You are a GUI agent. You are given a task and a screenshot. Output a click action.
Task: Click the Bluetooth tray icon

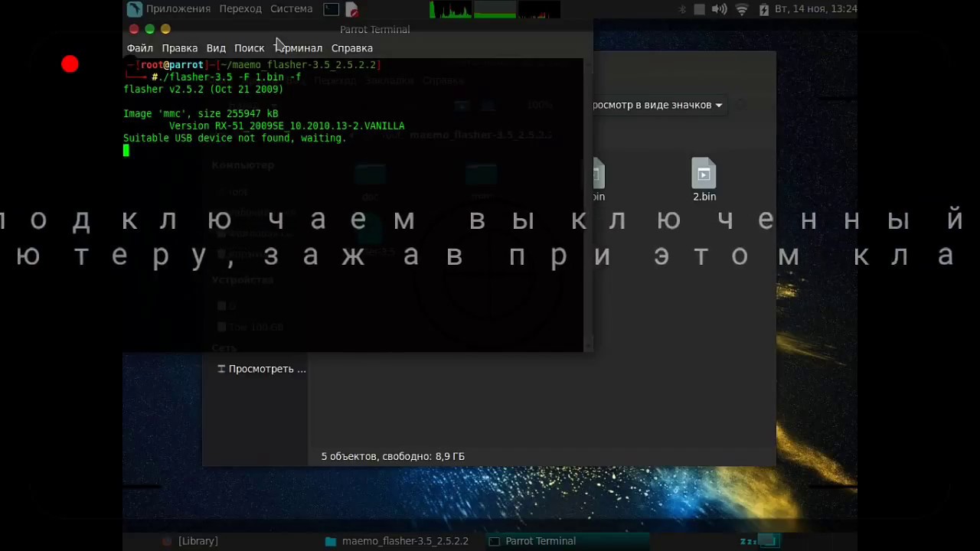(683, 9)
